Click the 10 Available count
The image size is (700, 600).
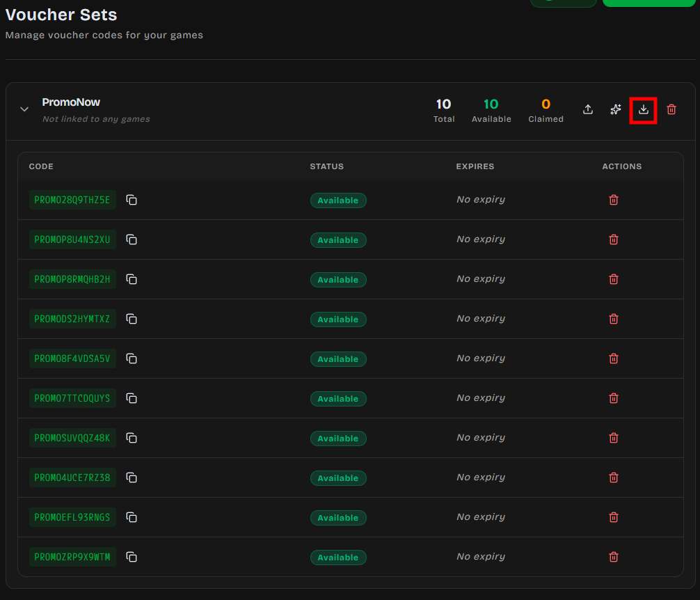tap(491, 110)
